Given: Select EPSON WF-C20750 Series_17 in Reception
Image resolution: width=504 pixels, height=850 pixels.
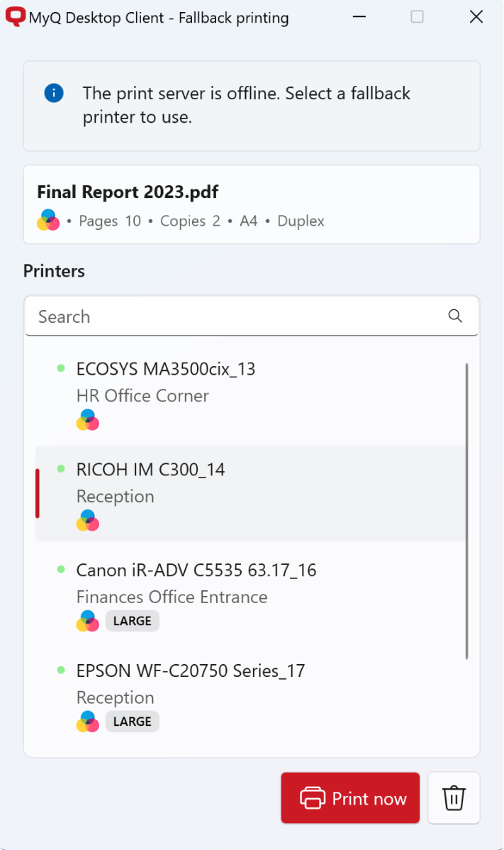Looking at the screenshot, I should tap(213, 695).
